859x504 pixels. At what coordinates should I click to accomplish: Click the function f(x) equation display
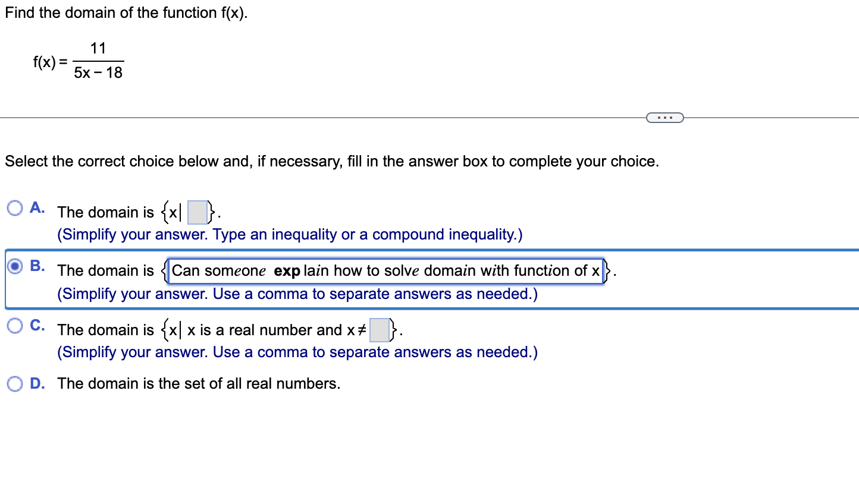click(x=77, y=60)
